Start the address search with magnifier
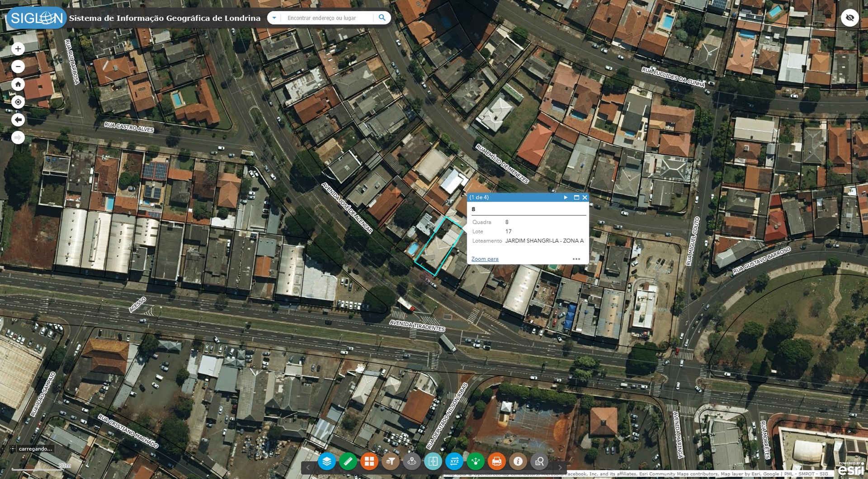 point(382,18)
